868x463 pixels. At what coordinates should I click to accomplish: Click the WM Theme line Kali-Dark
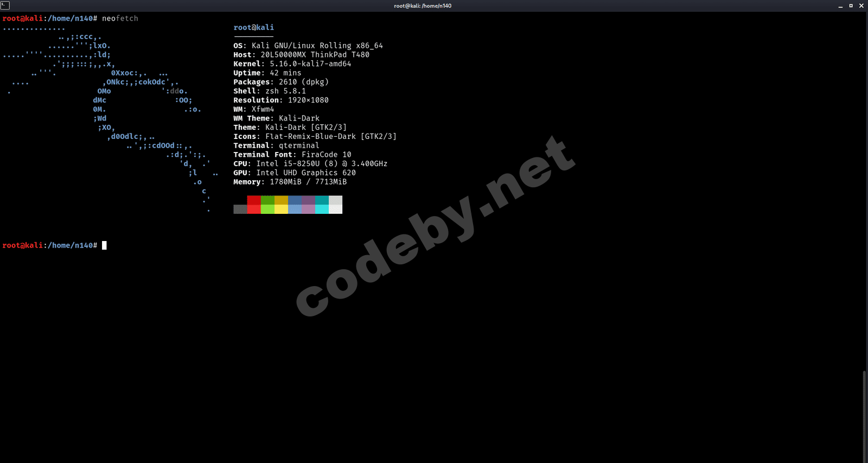(277, 118)
